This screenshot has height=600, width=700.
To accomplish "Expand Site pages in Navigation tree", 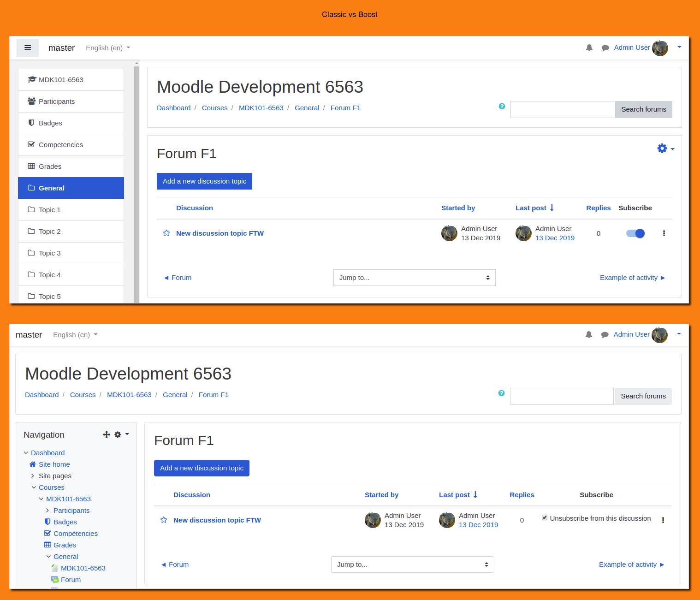I will [32, 476].
